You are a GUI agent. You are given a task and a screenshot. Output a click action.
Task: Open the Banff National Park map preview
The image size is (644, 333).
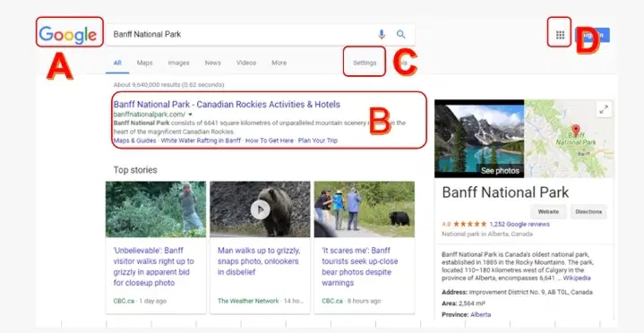tap(569, 139)
